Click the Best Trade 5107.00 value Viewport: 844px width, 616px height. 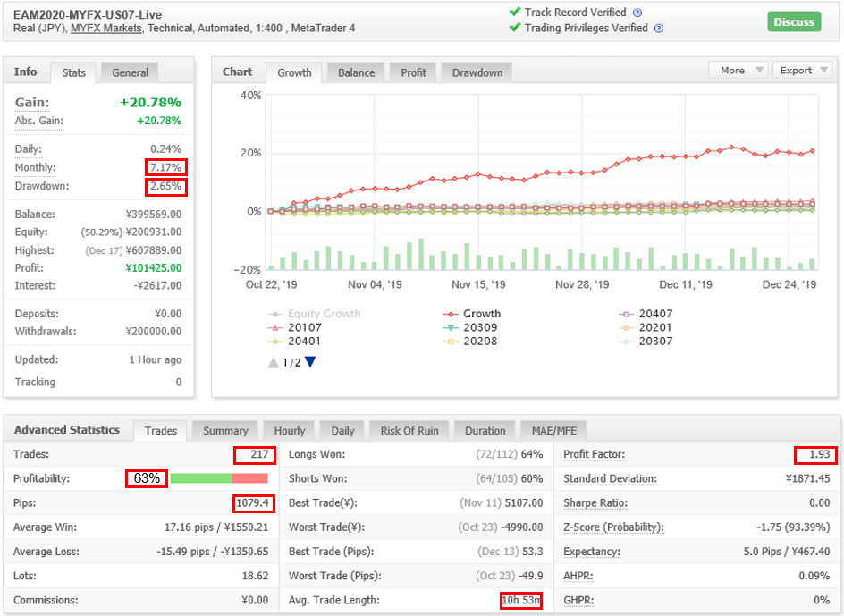pyautogui.click(x=524, y=503)
